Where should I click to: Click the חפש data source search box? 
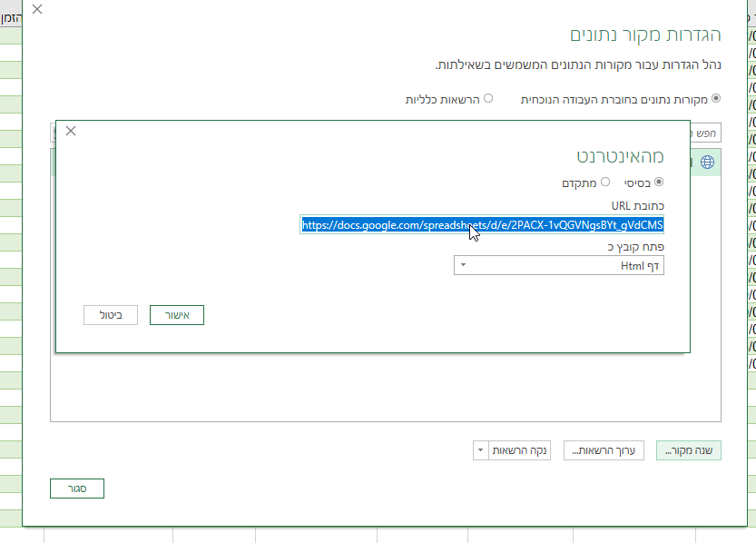[x=706, y=133]
